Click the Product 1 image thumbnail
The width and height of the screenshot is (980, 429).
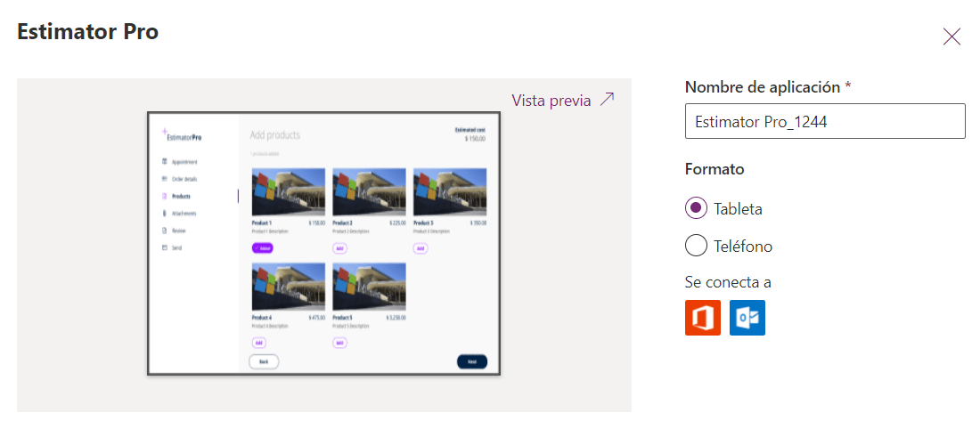tap(289, 191)
